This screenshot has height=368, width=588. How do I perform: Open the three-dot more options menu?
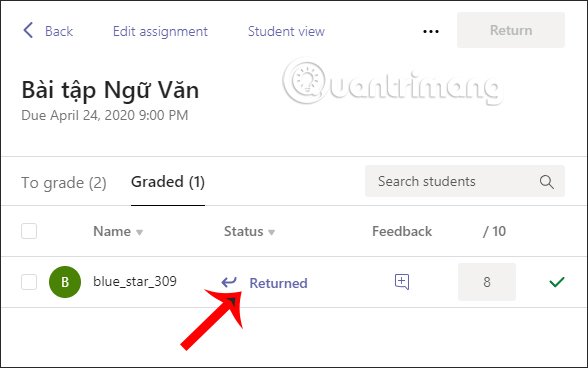pyautogui.click(x=430, y=32)
